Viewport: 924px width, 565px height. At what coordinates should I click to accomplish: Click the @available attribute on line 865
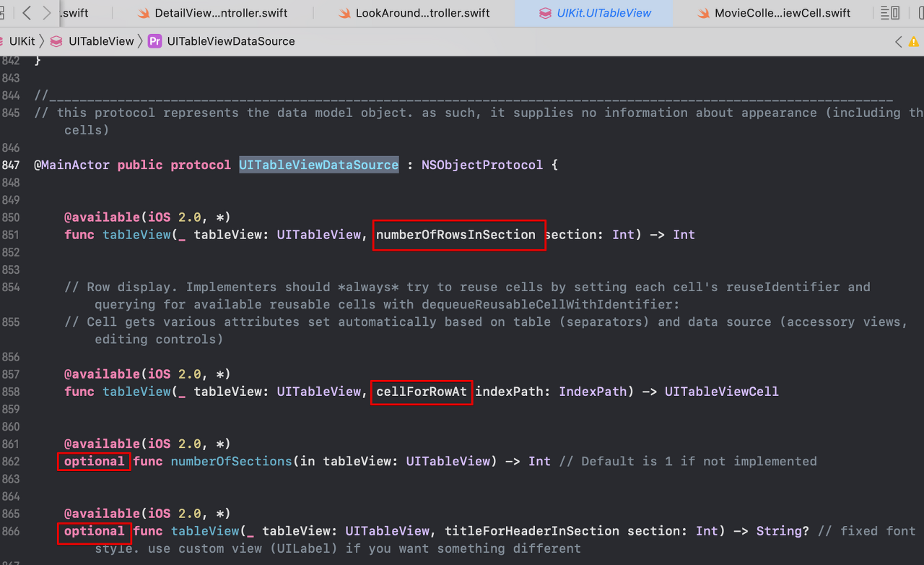coord(102,514)
